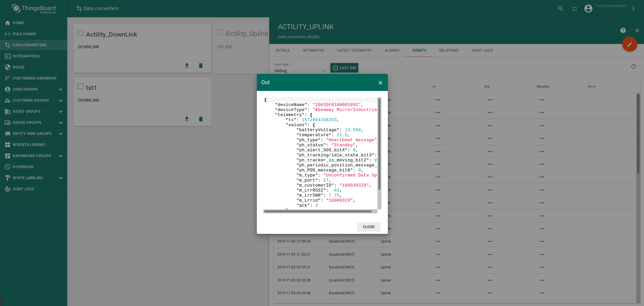This screenshot has height=306, width=644.
Task: Open Metadata for 20:59:51 event
Action: tap(542, 267)
